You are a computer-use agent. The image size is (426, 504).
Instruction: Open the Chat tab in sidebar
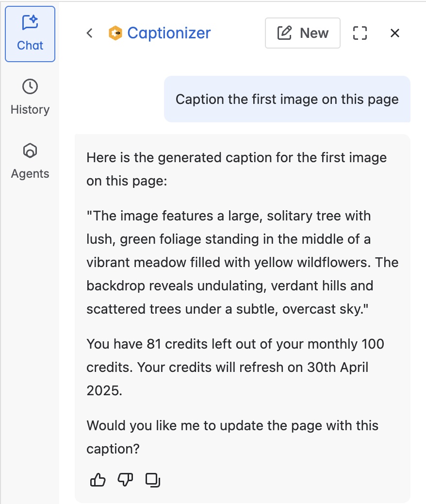[x=30, y=34]
